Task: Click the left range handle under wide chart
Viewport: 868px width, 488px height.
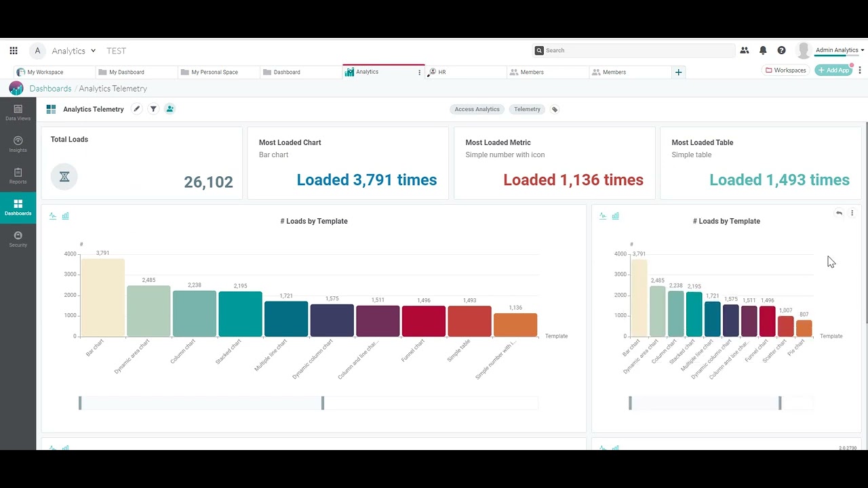Action: click(x=80, y=403)
